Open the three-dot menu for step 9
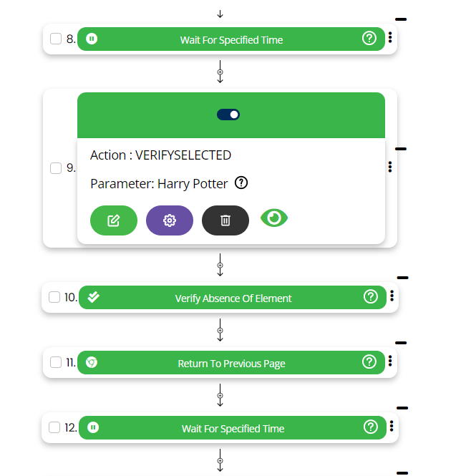 390,167
